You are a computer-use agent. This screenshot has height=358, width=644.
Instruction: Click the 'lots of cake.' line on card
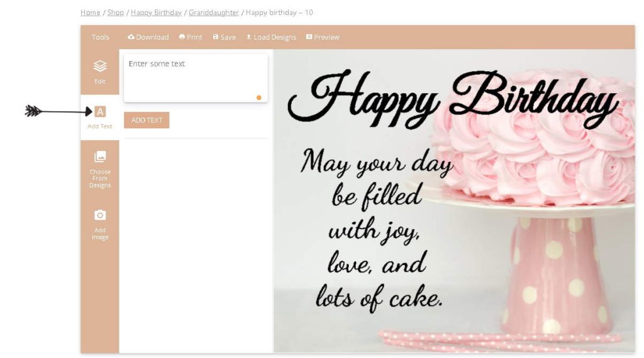pyautogui.click(x=379, y=297)
